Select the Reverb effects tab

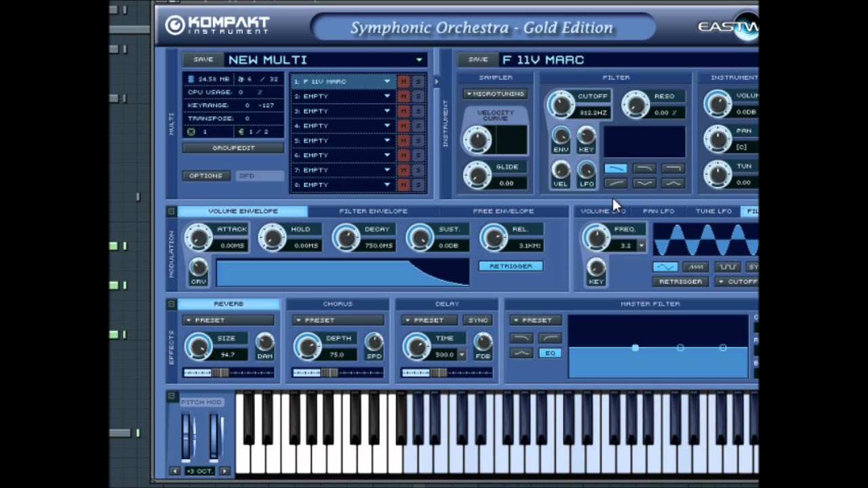click(229, 304)
